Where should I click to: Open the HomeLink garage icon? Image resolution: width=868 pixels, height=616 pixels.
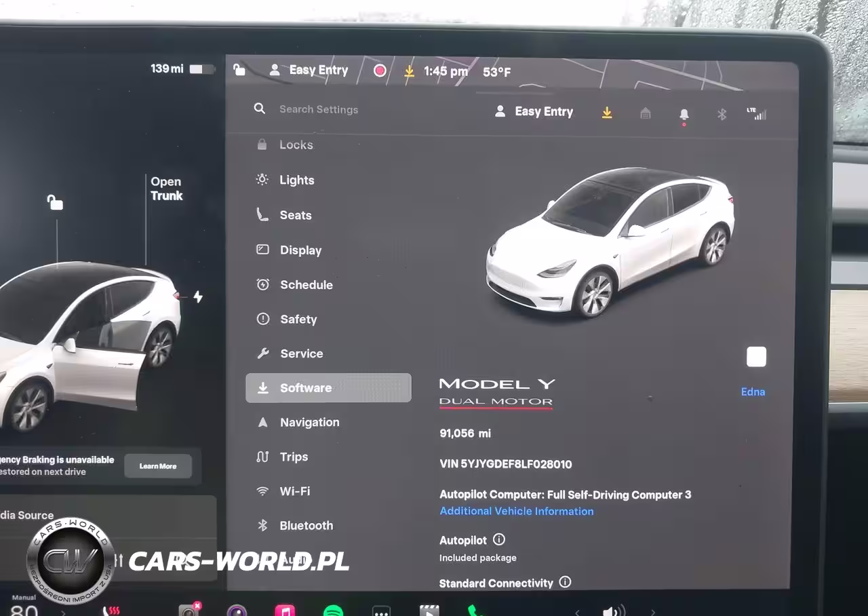tap(646, 113)
